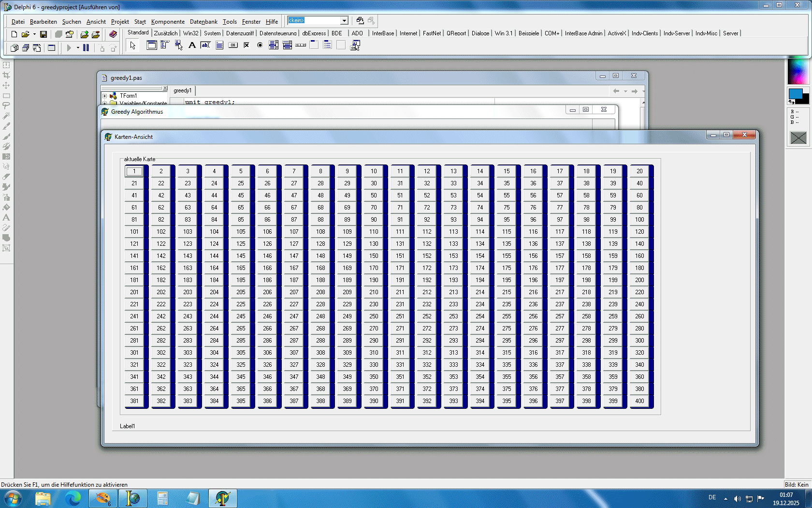The width and height of the screenshot is (812, 508).
Task: Click the Pause program icon
Action: pyautogui.click(x=86, y=48)
